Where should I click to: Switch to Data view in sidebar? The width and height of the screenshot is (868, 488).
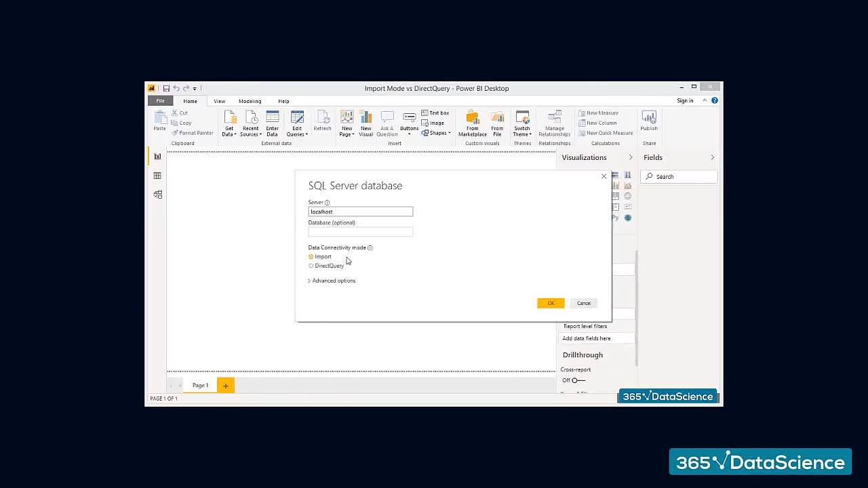pos(157,176)
